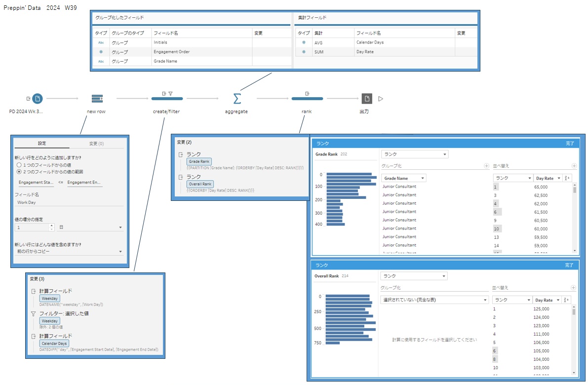The width and height of the screenshot is (588, 385).
Task: Click the Engagement End field selector
Action: [x=84, y=182]
